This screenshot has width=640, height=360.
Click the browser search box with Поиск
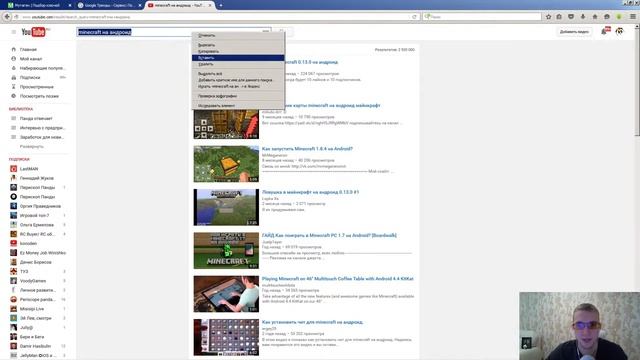[x=482, y=17]
